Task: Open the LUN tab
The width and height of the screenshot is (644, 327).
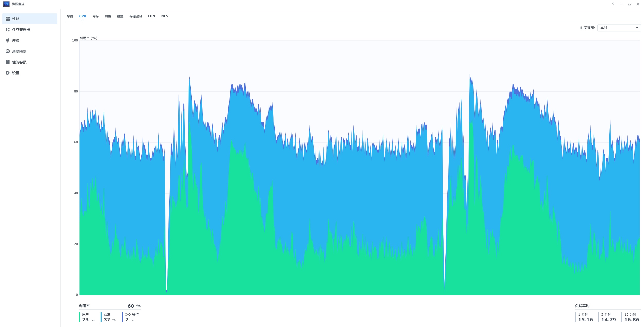Action: [152, 16]
